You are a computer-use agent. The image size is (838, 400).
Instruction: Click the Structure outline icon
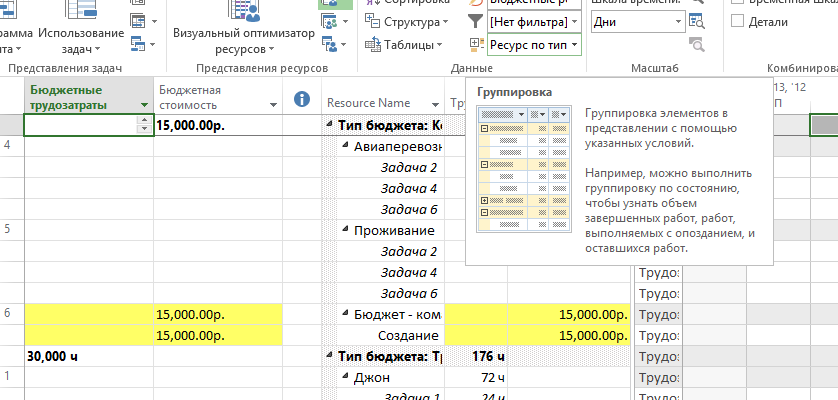(374, 21)
